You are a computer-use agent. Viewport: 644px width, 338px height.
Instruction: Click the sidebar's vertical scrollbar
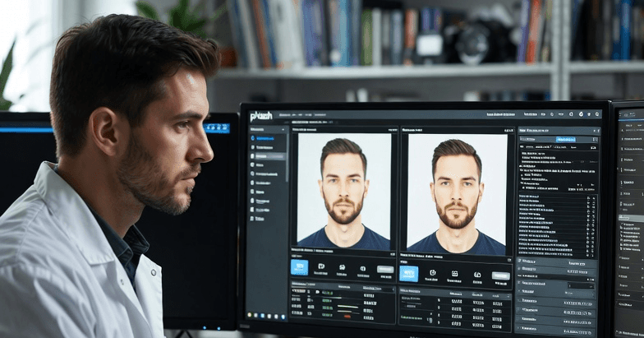287,158
